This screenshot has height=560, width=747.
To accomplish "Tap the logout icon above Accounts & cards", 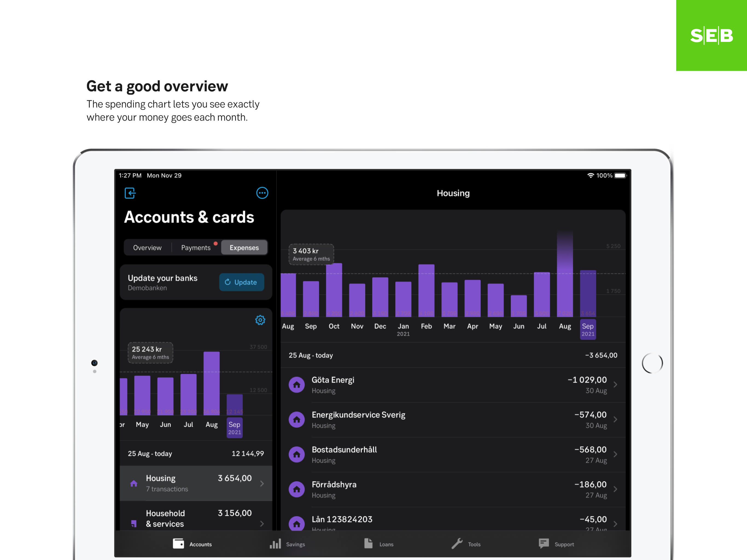I will [130, 193].
